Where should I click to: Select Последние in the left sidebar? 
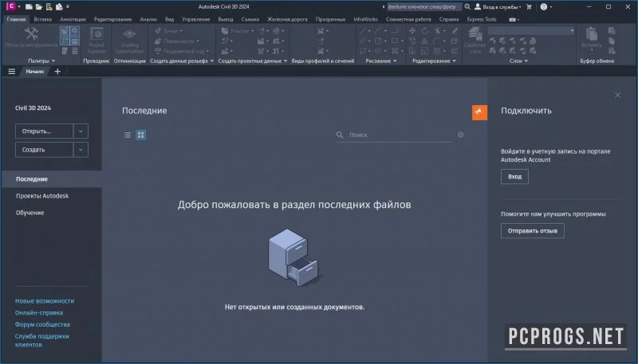tap(52, 179)
